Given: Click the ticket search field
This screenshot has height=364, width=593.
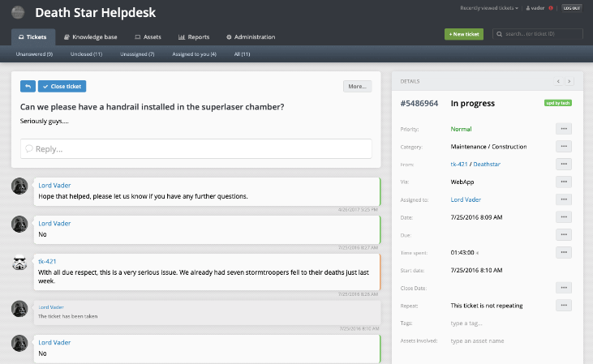Looking at the screenshot, I should pyautogui.click(x=537, y=34).
